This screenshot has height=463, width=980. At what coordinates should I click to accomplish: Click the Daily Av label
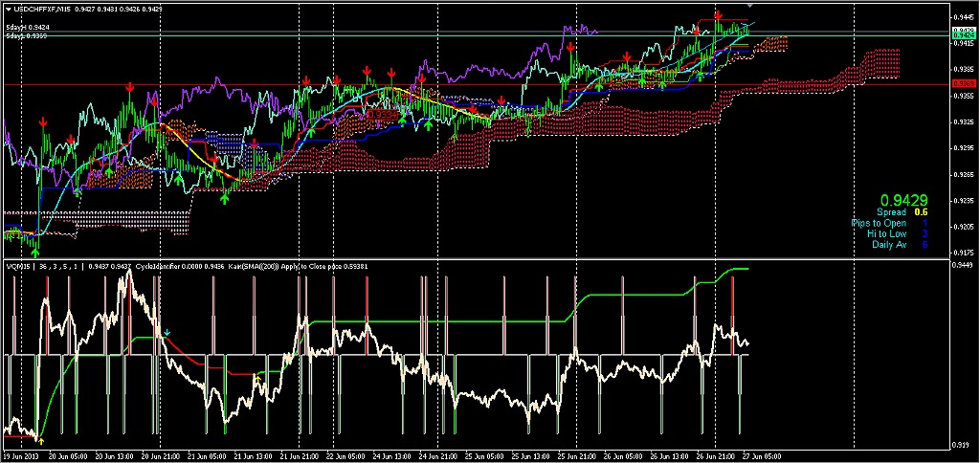tap(889, 245)
